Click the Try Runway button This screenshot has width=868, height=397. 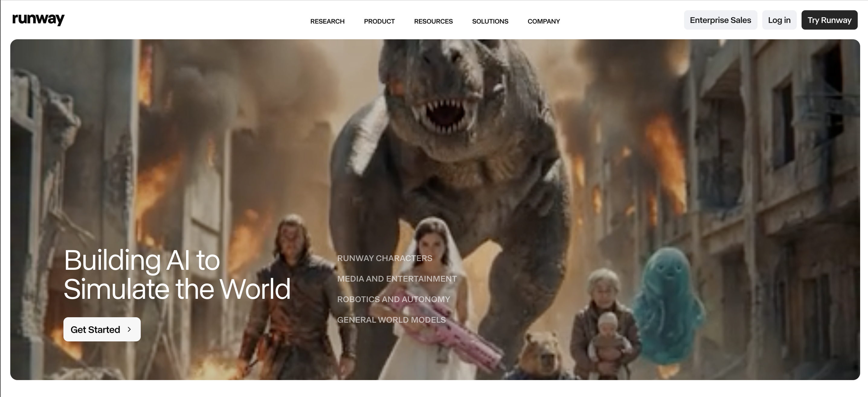coord(829,20)
